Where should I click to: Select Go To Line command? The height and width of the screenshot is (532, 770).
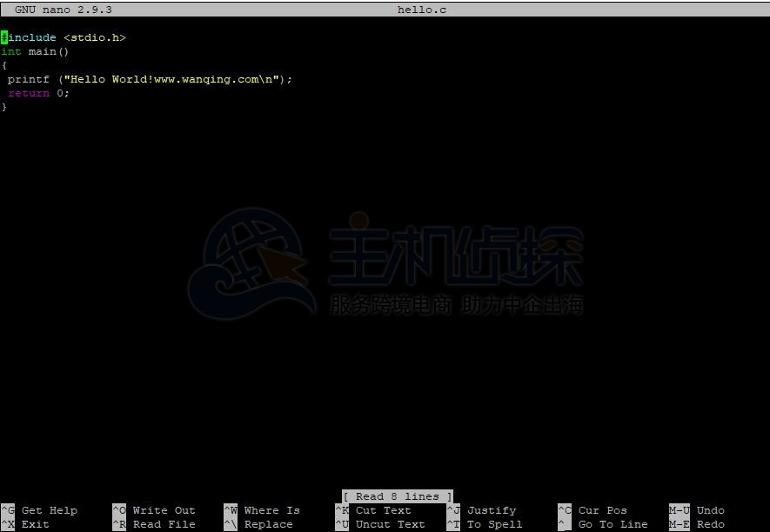613,524
